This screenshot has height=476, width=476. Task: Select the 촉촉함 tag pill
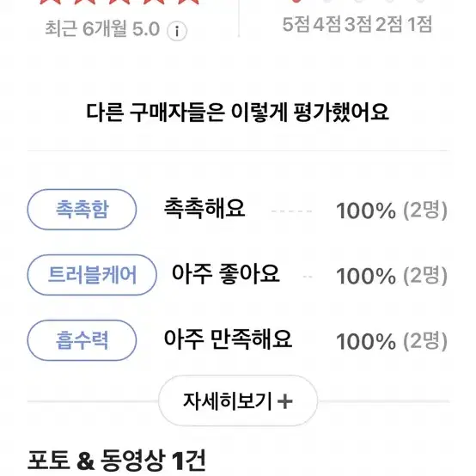[82, 210]
